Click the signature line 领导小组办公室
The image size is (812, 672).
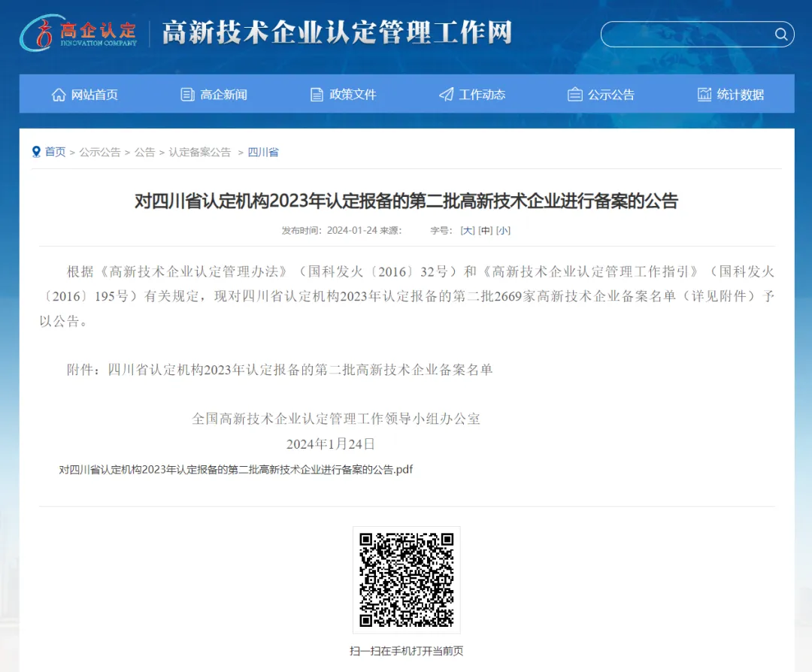click(x=336, y=419)
